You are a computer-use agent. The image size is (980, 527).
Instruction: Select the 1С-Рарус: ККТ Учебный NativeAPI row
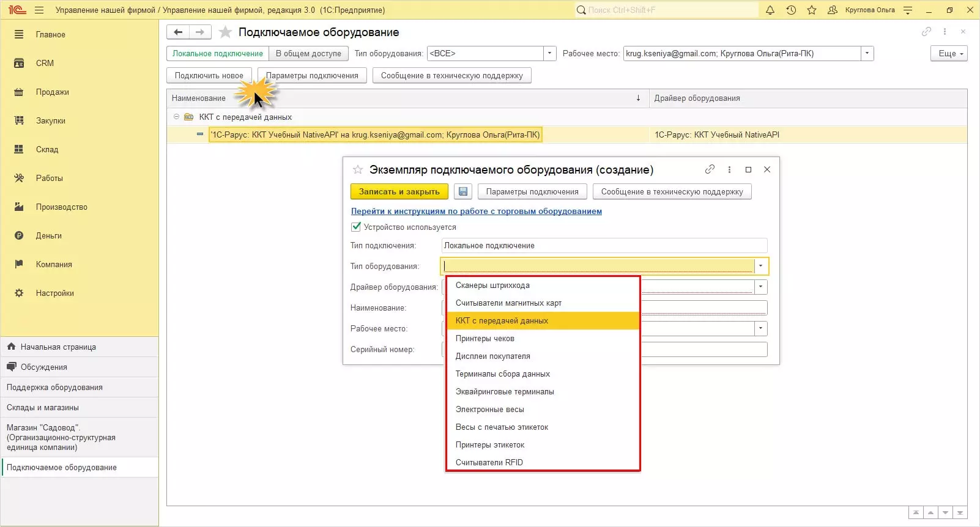[566, 135]
